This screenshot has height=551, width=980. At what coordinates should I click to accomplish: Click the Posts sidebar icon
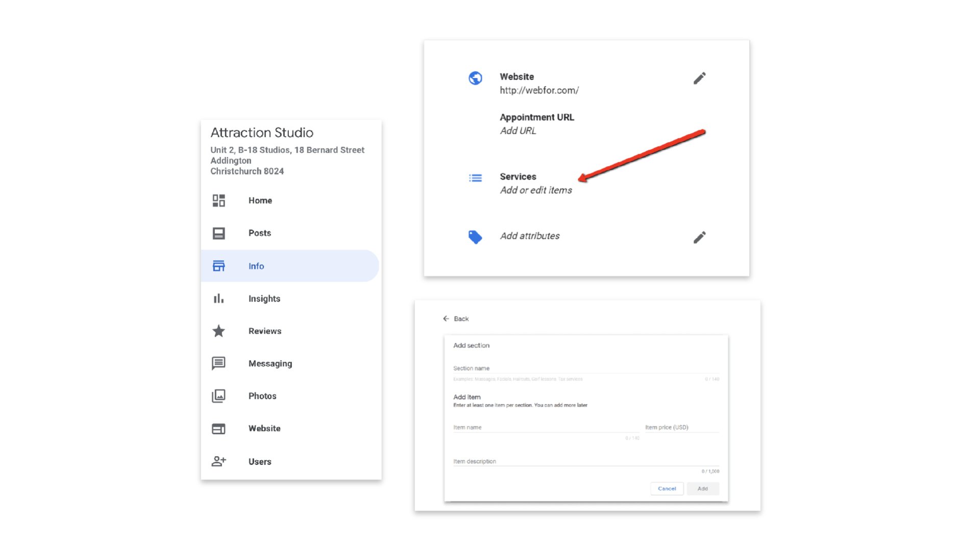click(x=218, y=233)
